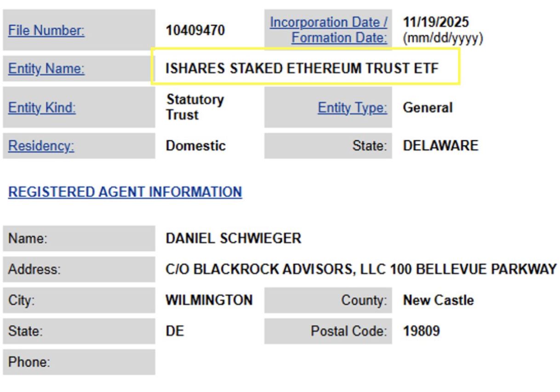Click the highlighted iShares Staked Ethereum Trust ETF name
This screenshot has height=392, width=560.
pos(302,69)
